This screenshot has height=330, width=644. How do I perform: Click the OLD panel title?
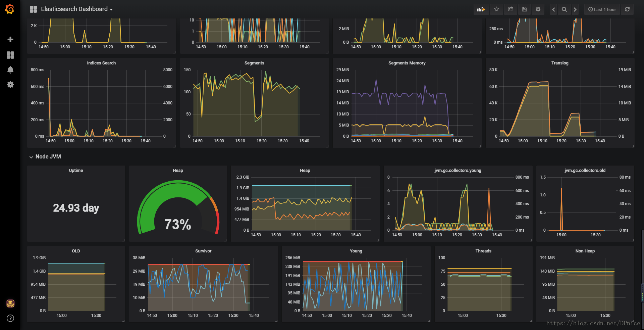[x=76, y=251]
